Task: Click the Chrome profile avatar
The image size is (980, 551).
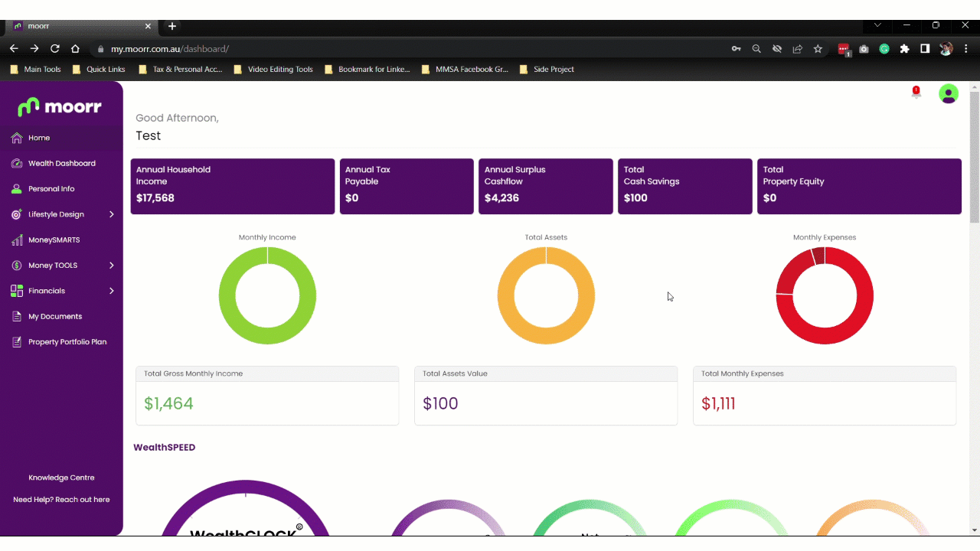Action: tap(946, 49)
